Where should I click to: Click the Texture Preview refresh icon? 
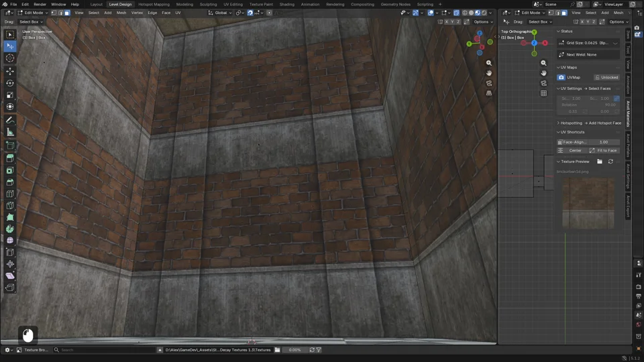(x=610, y=162)
